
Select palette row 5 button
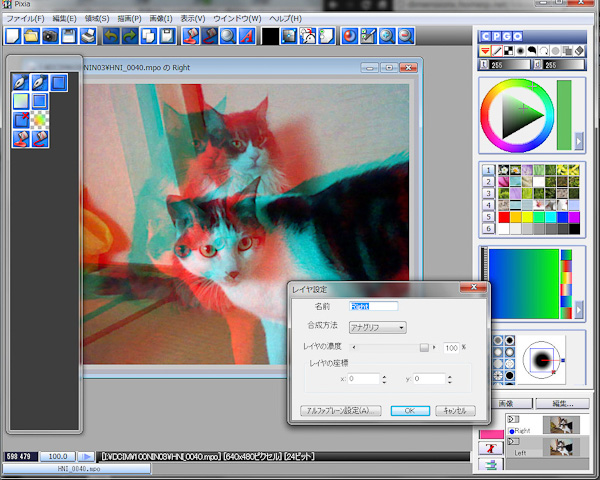point(488,217)
